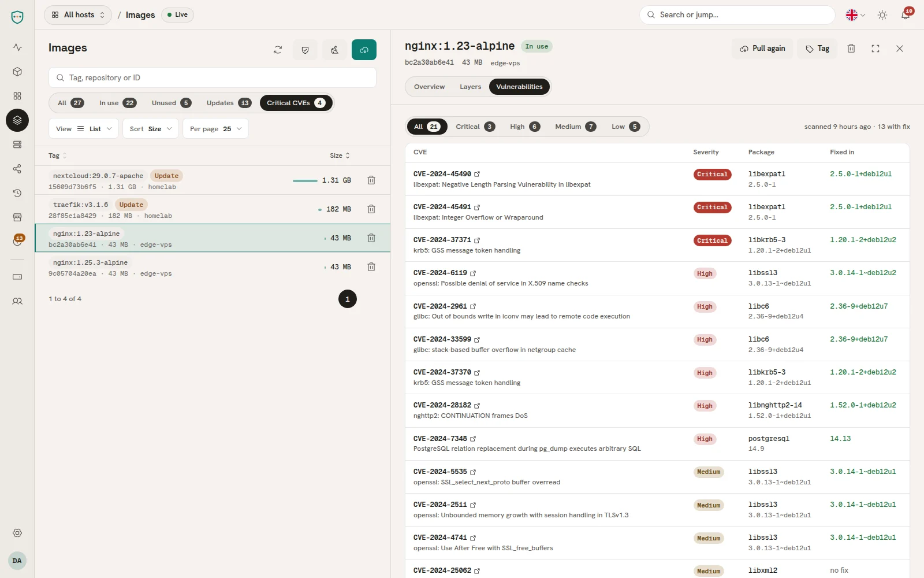Refresh the images list
This screenshot has width=924, height=578.
click(278, 50)
